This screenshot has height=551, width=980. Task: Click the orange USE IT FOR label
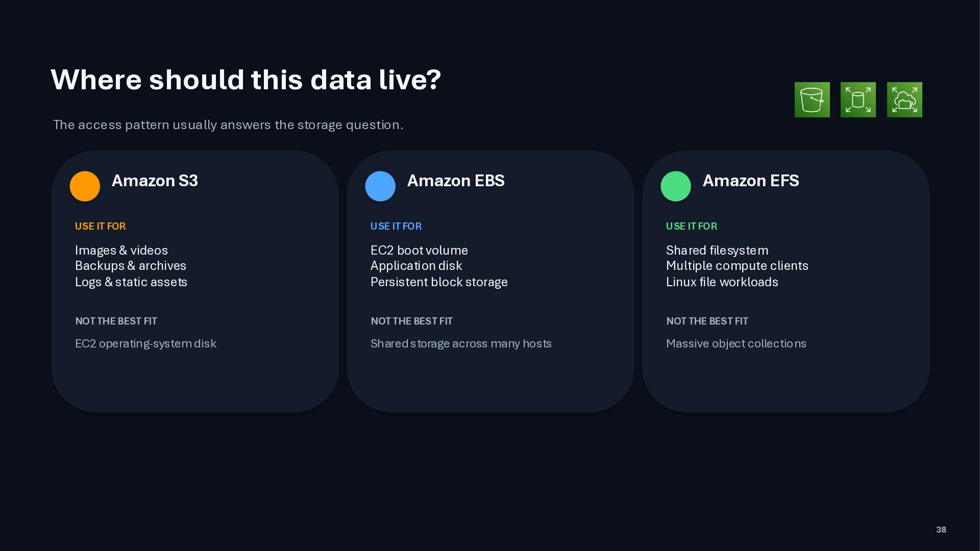[100, 226]
